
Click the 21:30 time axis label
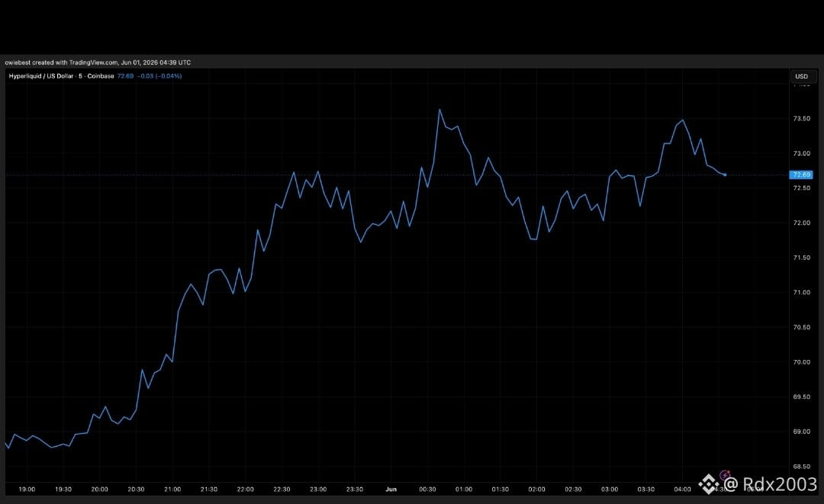pos(209,490)
